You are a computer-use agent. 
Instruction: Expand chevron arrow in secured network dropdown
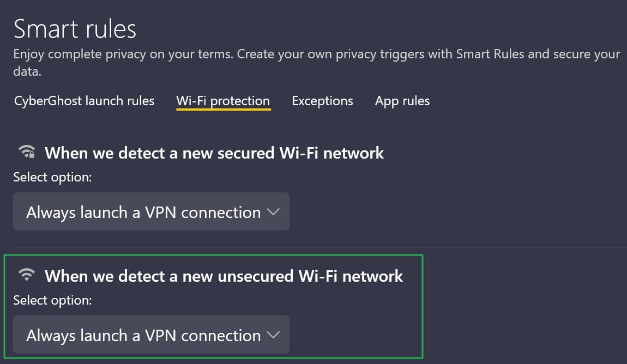(x=274, y=212)
